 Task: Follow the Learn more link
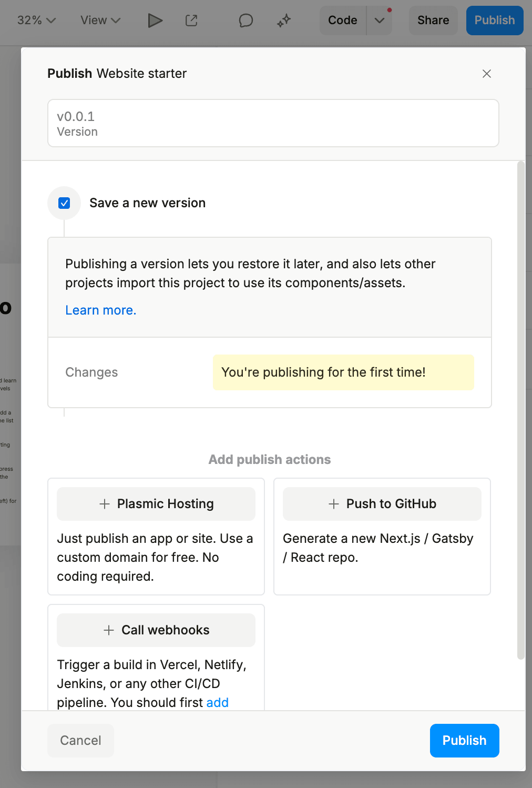pyautogui.click(x=101, y=310)
